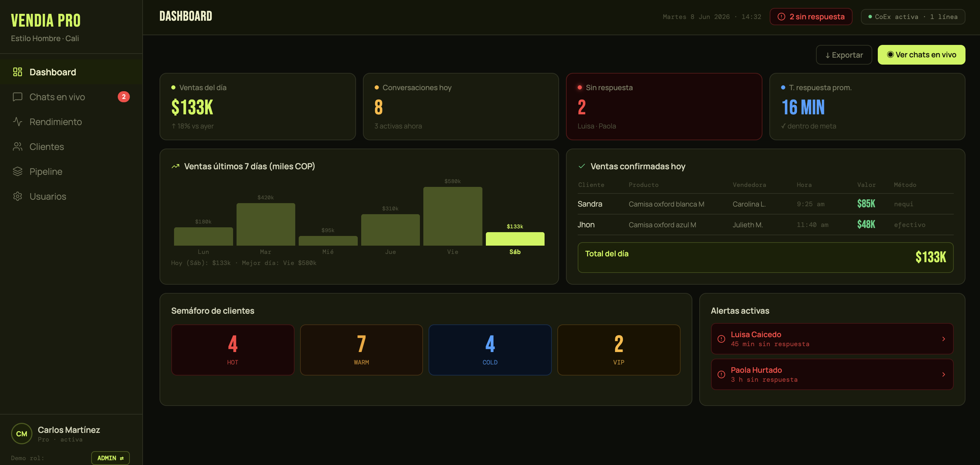Click the alert icon on Luisa Caicedo alert
This screenshot has width=980, height=465.
coord(721,339)
